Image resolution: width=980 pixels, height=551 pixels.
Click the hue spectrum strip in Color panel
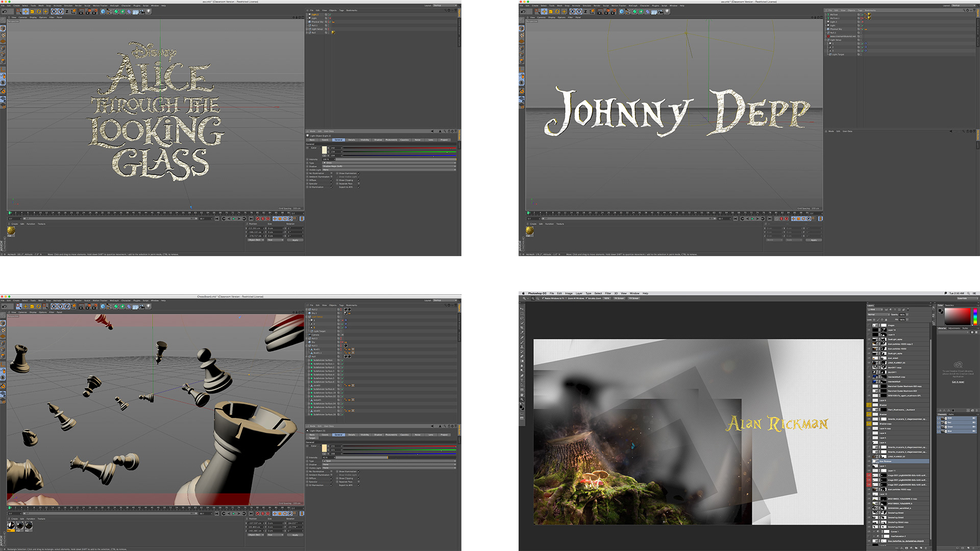(975, 317)
